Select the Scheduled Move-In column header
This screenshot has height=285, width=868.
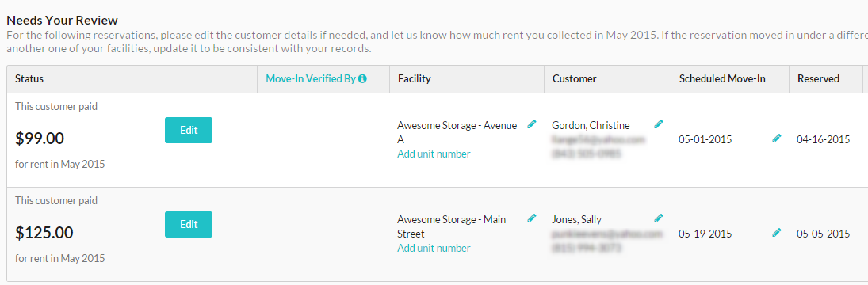tap(722, 79)
